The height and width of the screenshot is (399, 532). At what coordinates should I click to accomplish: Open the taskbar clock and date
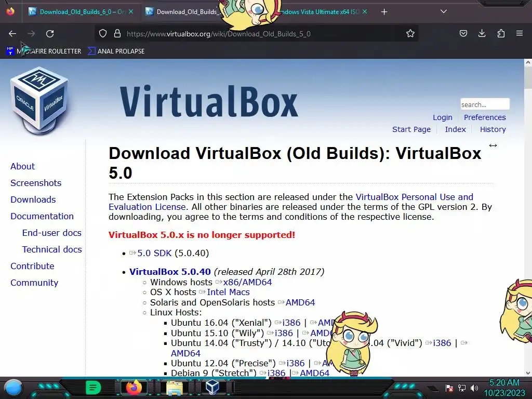[504, 388]
